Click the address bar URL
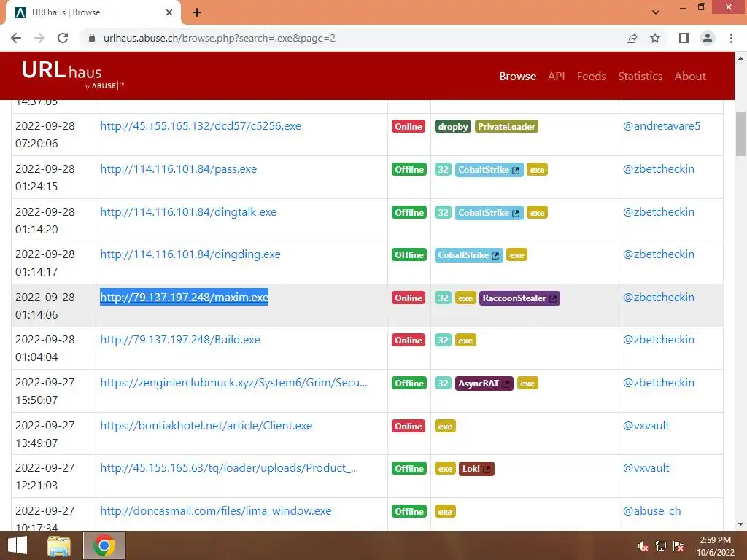The image size is (747, 560). (219, 38)
